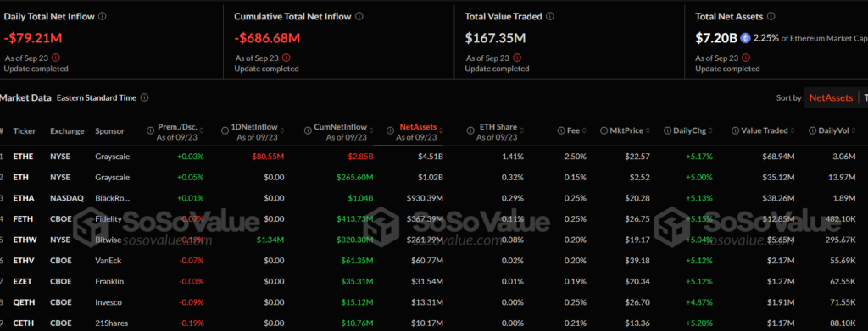Image resolution: width=868 pixels, height=331 pixels.
Task: Open the ETH Grayscale ticker
Action: [x=20, y=178]
